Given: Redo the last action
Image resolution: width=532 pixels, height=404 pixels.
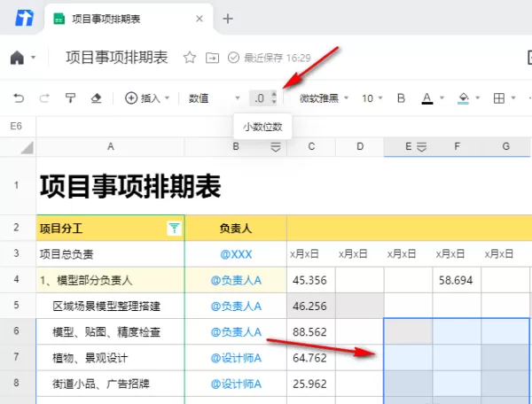Looking at the screenshot, I should tap(44, 98).
